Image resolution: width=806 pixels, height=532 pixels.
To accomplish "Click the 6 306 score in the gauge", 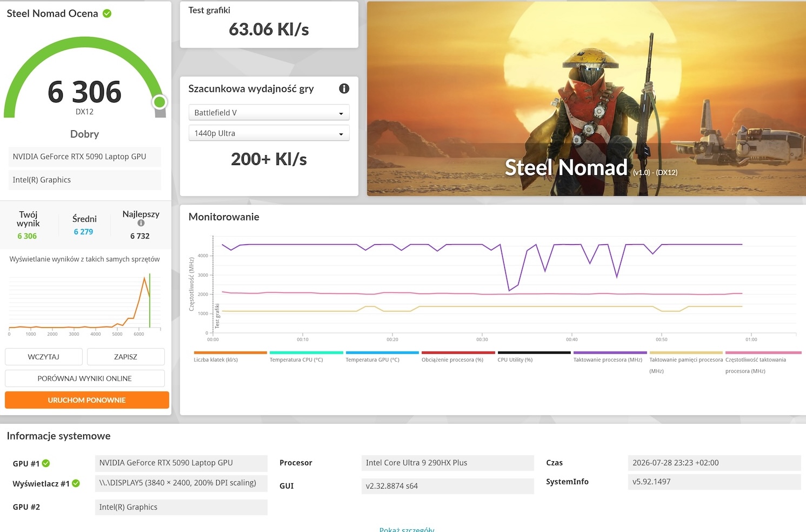I will [85, 92].
